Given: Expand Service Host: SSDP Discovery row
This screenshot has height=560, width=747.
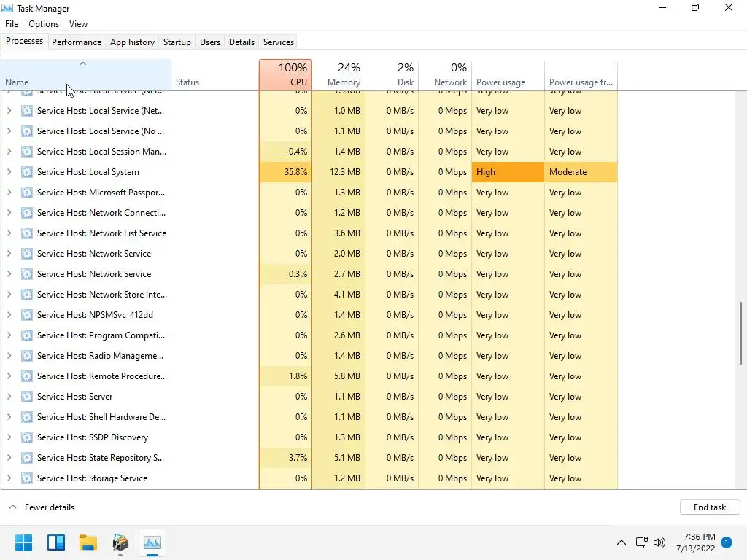Looking at the screenshot, I should tap(9, 437).
